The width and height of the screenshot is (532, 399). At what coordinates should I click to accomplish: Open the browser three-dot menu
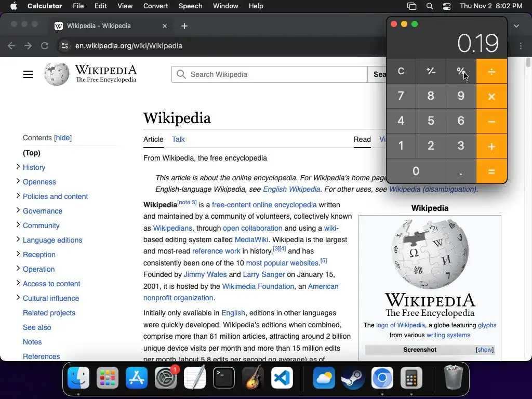521,46
